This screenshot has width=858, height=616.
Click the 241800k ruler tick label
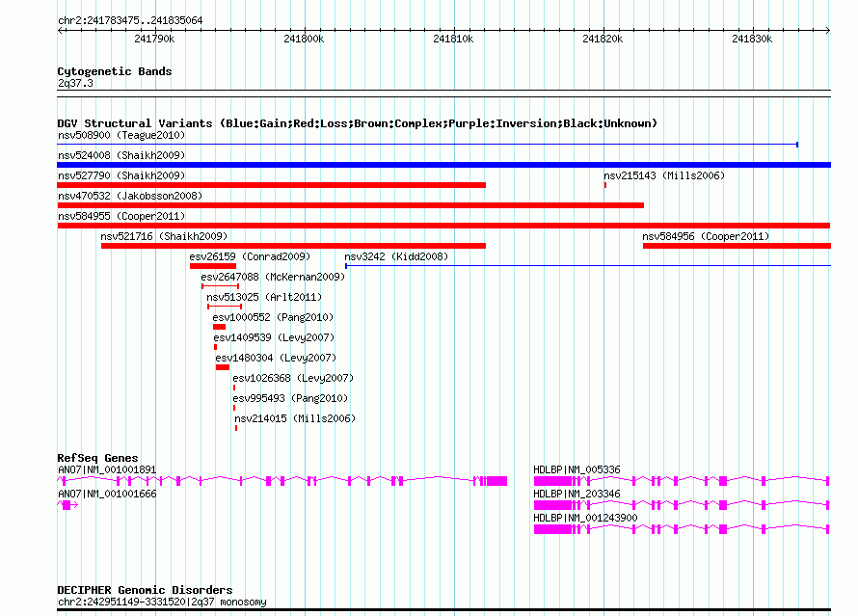(x=304, y=39)
